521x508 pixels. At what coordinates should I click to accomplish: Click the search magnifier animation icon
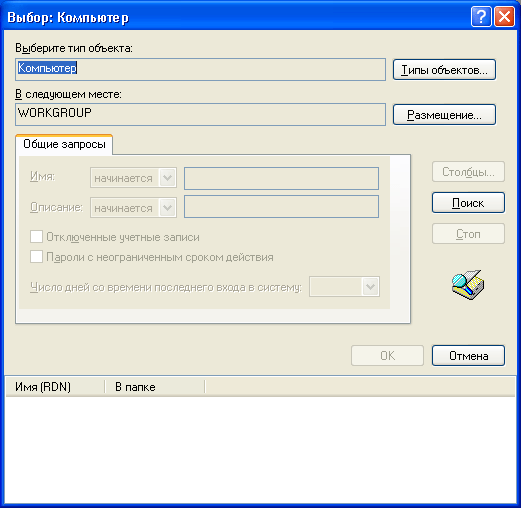(x=468, y=284)
